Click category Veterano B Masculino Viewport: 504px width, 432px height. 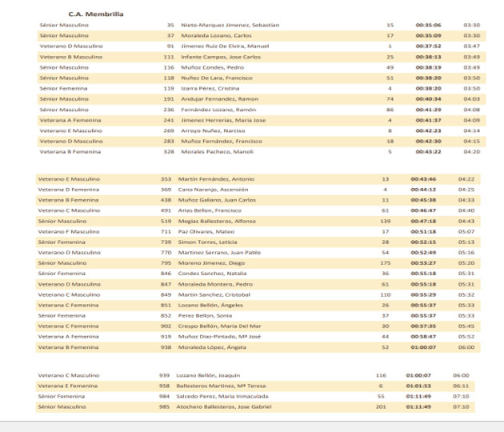coord(71,58)
